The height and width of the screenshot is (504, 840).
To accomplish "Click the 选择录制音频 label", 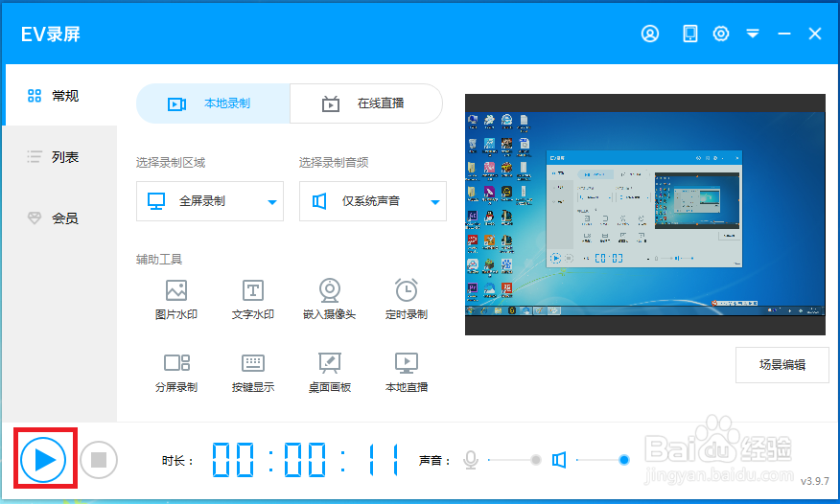I will point(334,162).
